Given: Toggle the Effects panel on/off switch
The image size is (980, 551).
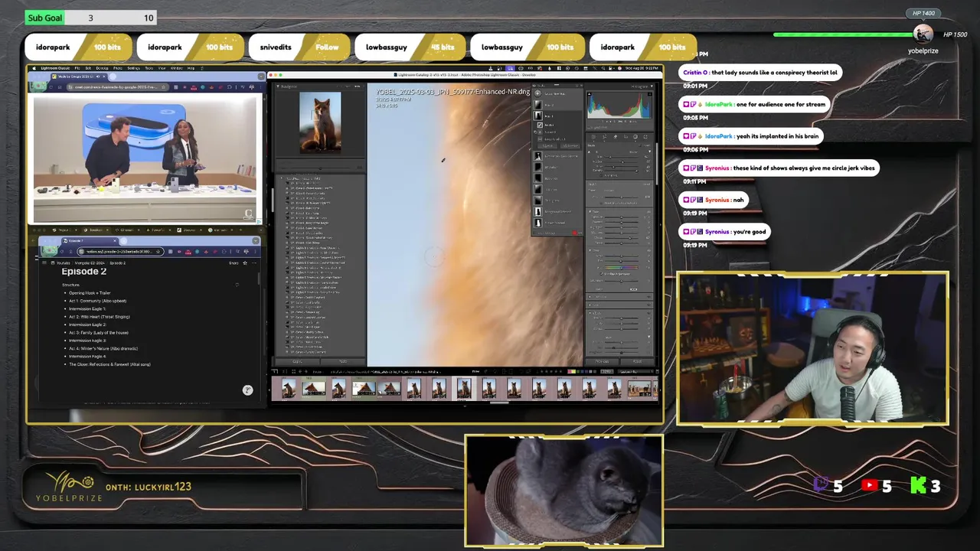Looking at the screenshot, I should [649, 313].
